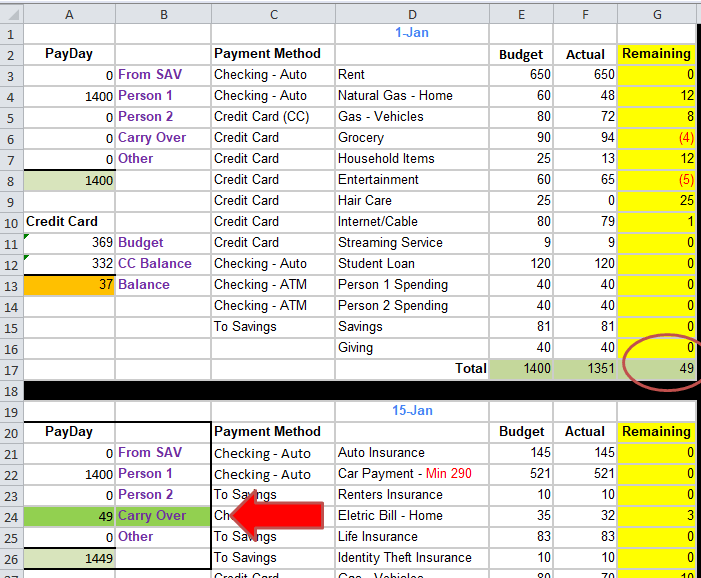The height and width of the screenshot is (578, 701).
Task: Click the PayDay heading in row 20
Action: [x=69, y=431]
